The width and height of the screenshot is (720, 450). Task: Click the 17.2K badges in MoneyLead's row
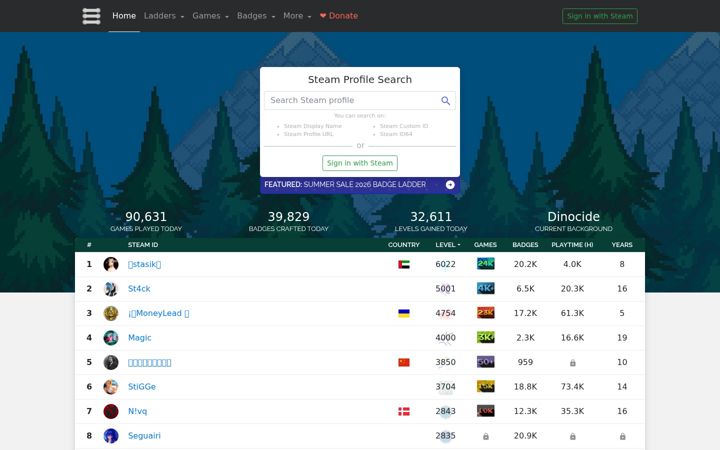coord(525,313)
